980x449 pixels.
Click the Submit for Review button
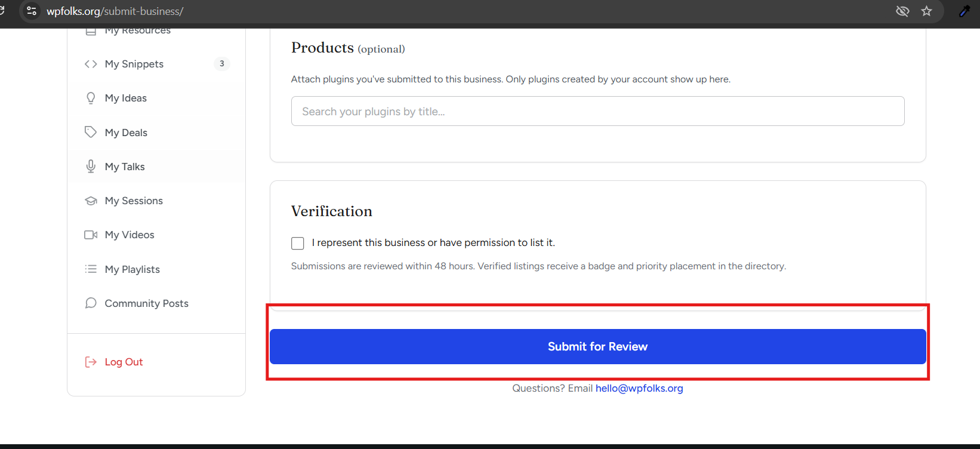click(598, 346)
